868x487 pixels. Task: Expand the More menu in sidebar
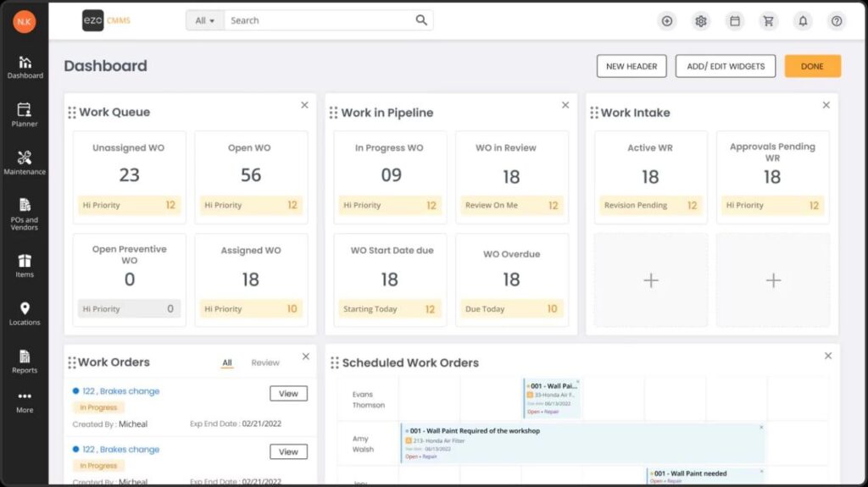click(25, 401)
